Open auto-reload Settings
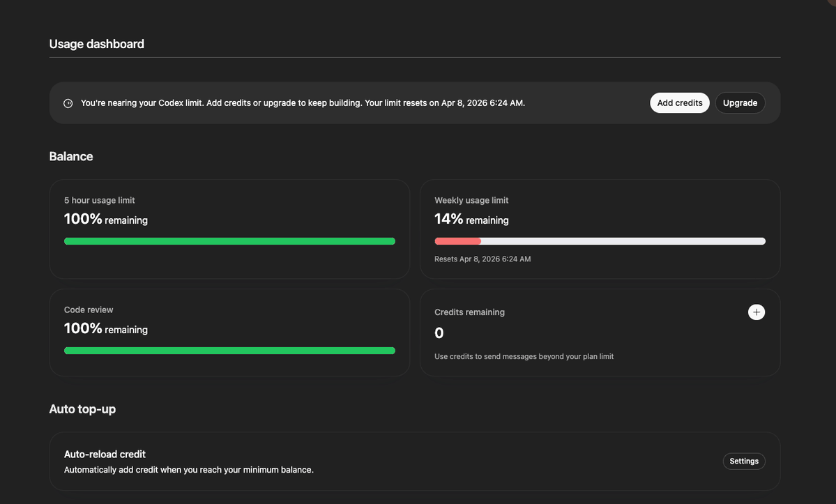 [x=744, y=461]
